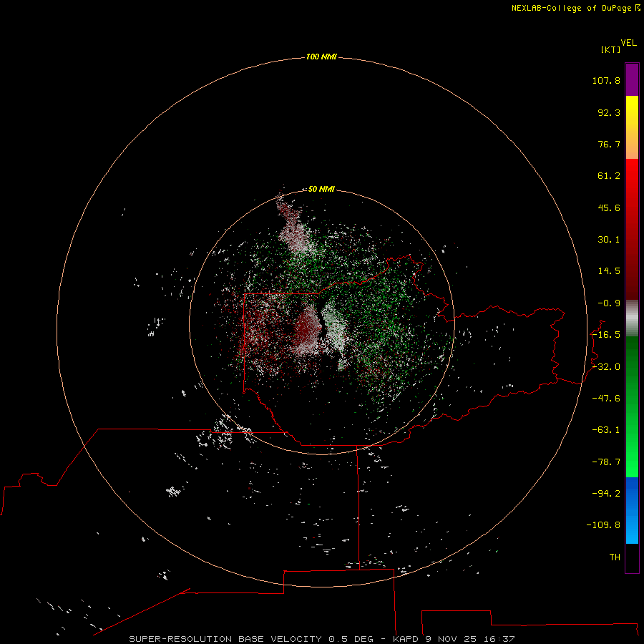Viewport: 644px width, 644px height.
Task: Click the 45.6 legend value
Action: pyautogui.click(x=609, y=208)
